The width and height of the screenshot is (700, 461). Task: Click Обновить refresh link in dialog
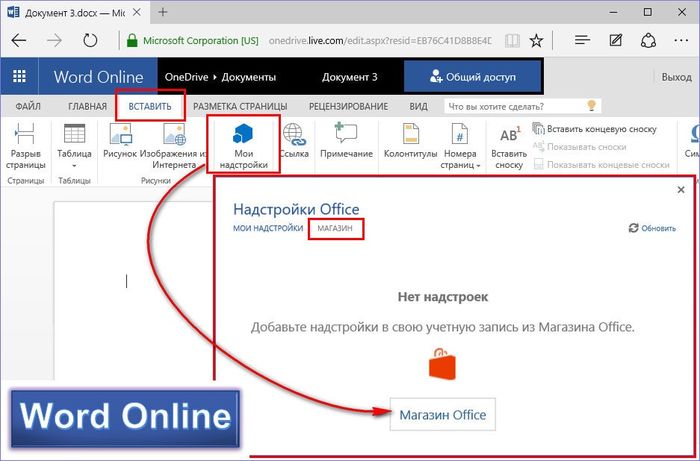pyautogui.click(x=652, y=228)
